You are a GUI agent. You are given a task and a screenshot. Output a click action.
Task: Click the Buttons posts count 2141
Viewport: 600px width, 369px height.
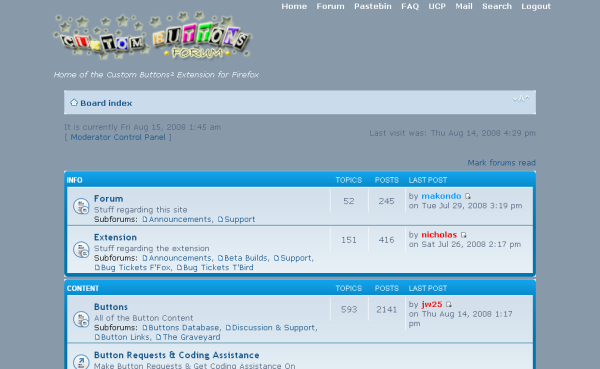386,309
